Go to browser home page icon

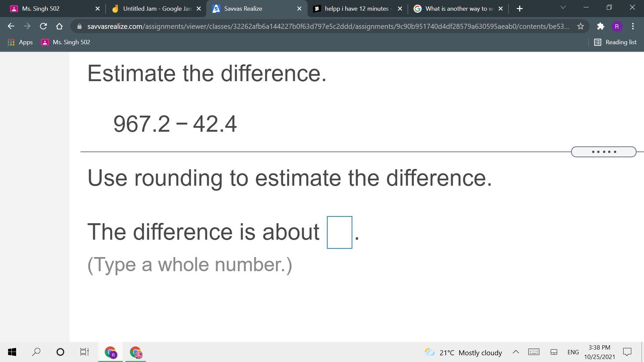click(x=59, y=26)
